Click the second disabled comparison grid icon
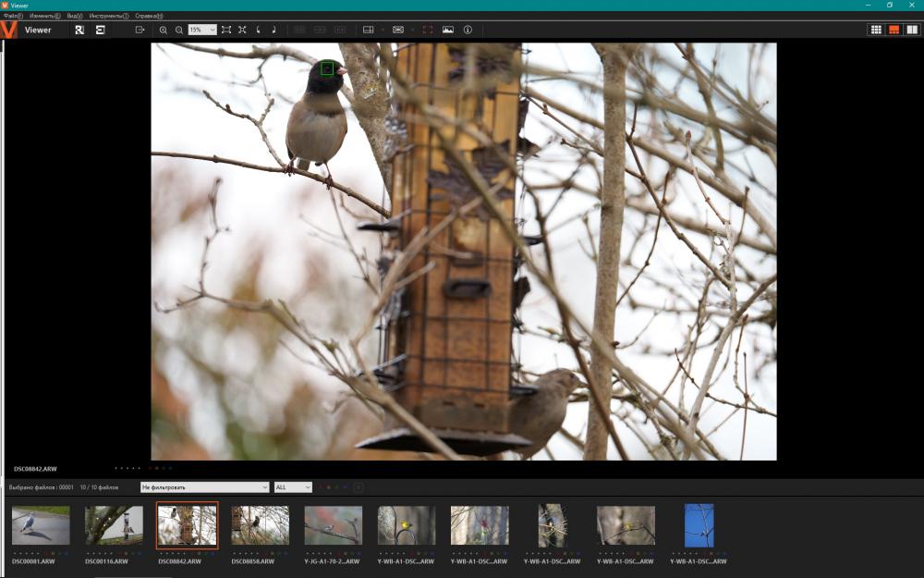 click(x=320, y=30)
